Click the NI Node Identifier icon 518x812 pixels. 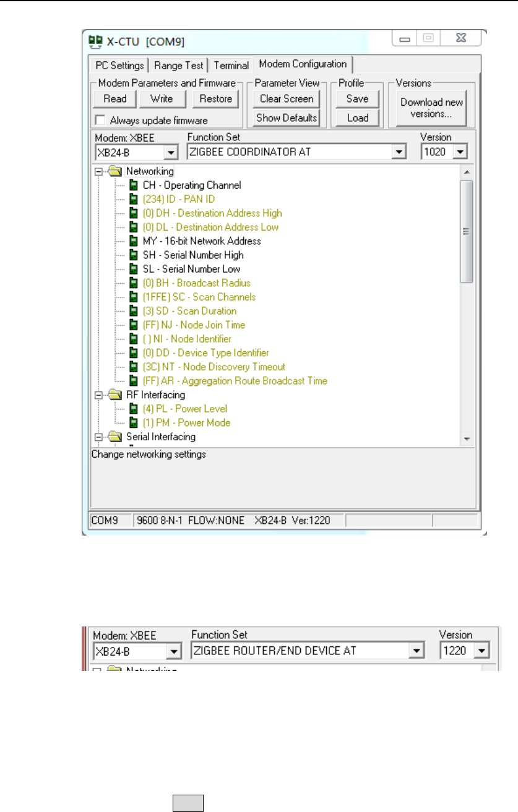click(x=133, y=339)
